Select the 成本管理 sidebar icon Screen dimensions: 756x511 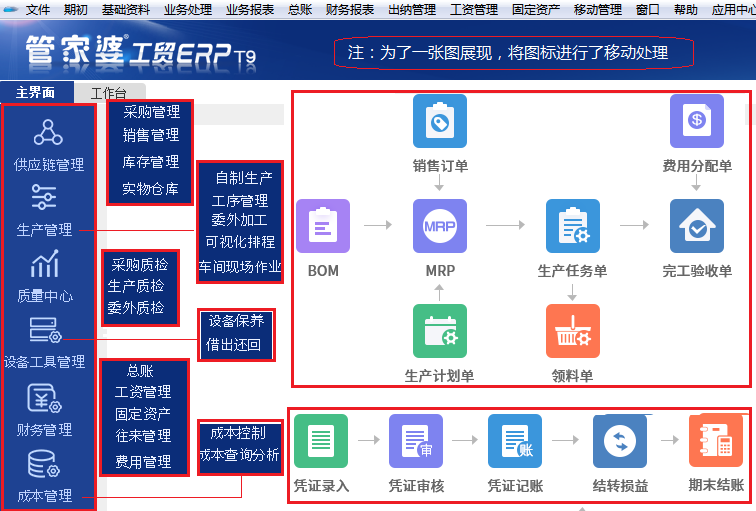click(44, 464)
